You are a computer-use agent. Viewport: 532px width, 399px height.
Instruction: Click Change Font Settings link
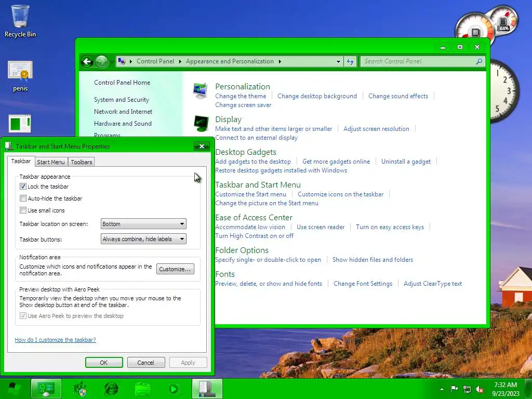(x=363, y=284)
